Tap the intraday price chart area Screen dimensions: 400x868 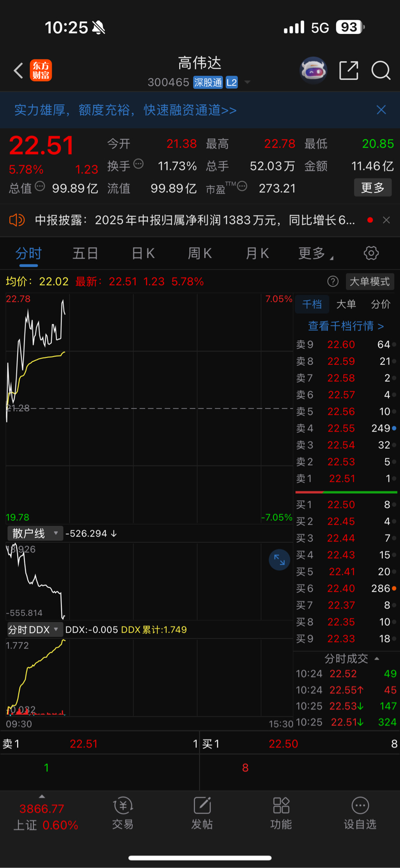click(149, 408)
